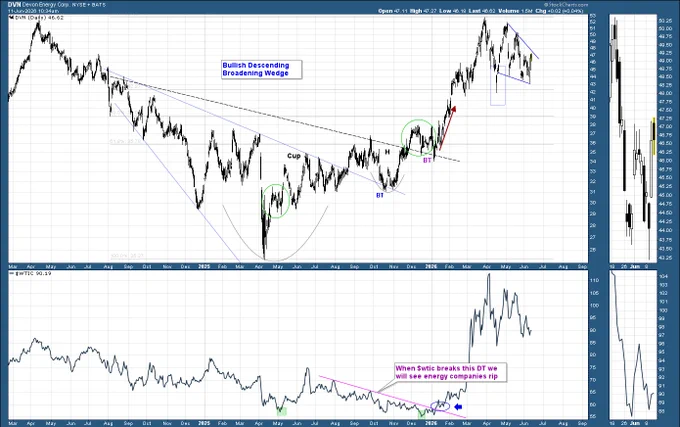This screenshot has height=427, width=680.
Task: Click the DVN ticker symbol in the header
Action: pyautogui.click(x=14, y=4)
